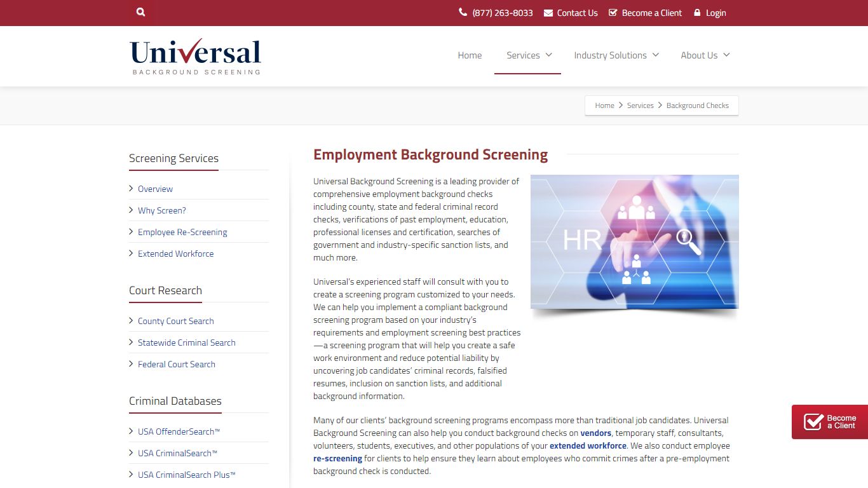Open USA CriminalSearch Plus™ link
Screen dimensions: 868x488
pos(187,475)
